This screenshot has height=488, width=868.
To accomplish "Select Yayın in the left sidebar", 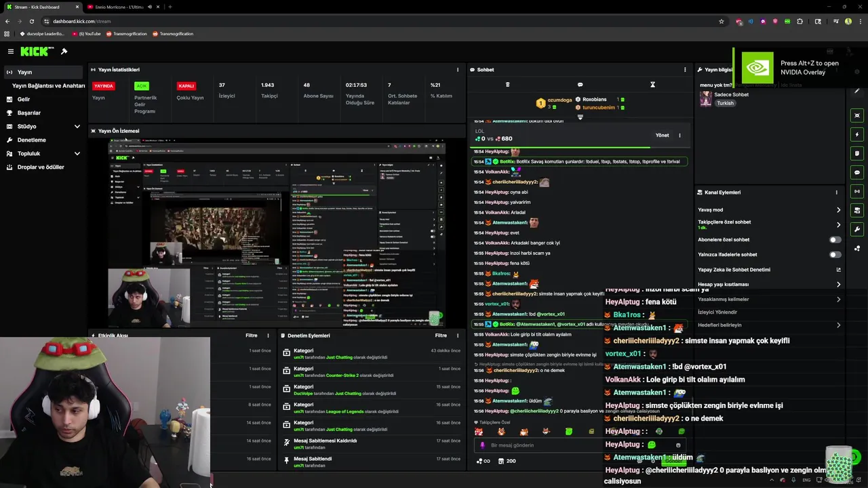I will [45, 72].
